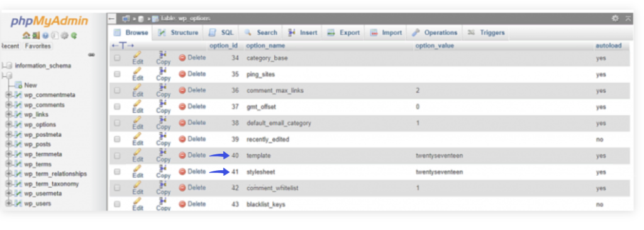Expand the wp_commentmeta table node
The height and width of the screenshot is (230, 644).
click(9, 95)
